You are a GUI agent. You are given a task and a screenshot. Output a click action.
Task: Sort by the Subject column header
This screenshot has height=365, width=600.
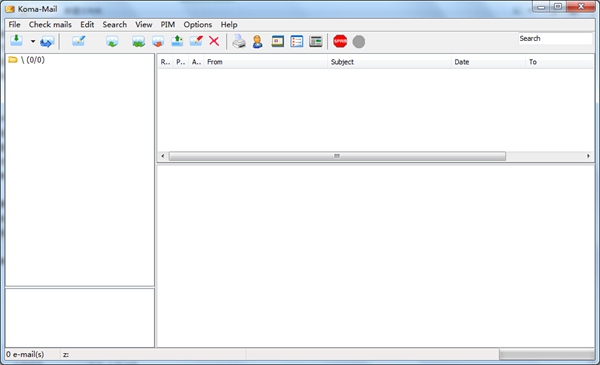pyautogui.click(x=389, y=62)
